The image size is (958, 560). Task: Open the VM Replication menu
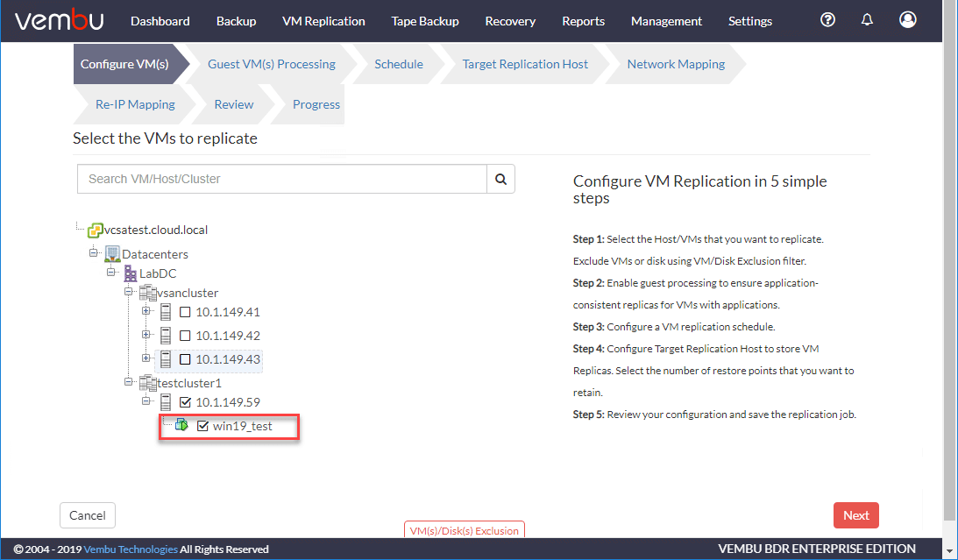coord(323,21)
